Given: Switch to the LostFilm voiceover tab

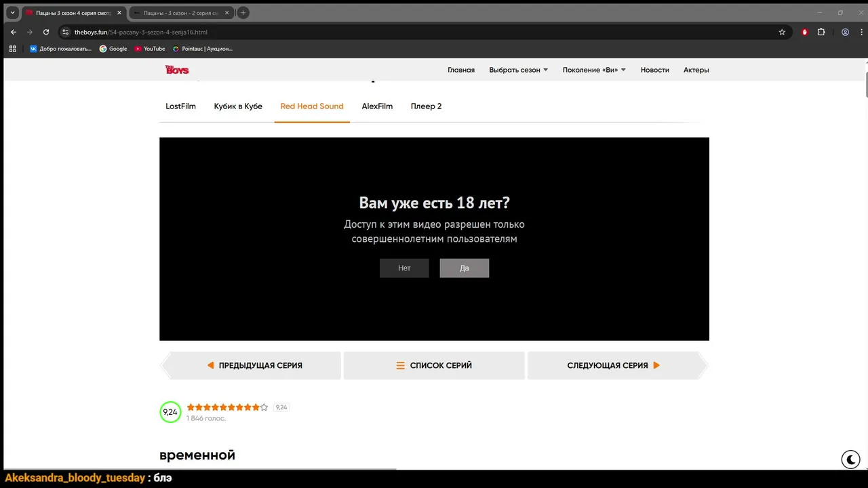Looking at the screenshot, I should point(180,106).
